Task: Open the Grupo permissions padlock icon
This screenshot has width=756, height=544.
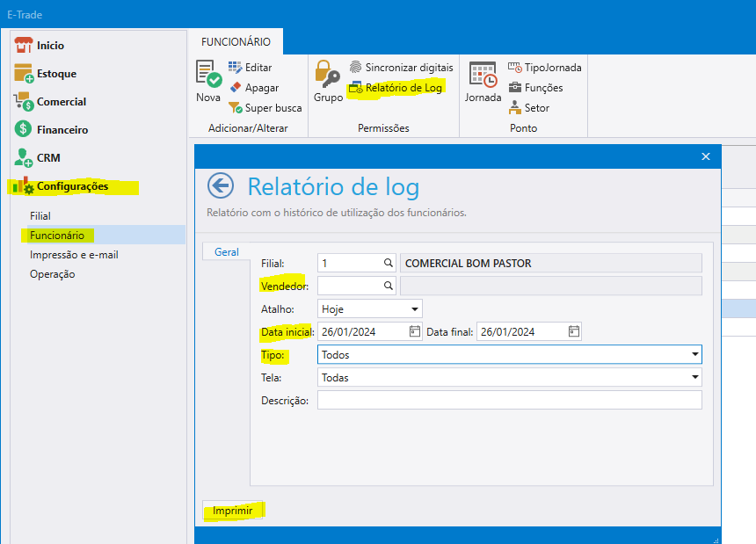Action: (x=328, y=76)
